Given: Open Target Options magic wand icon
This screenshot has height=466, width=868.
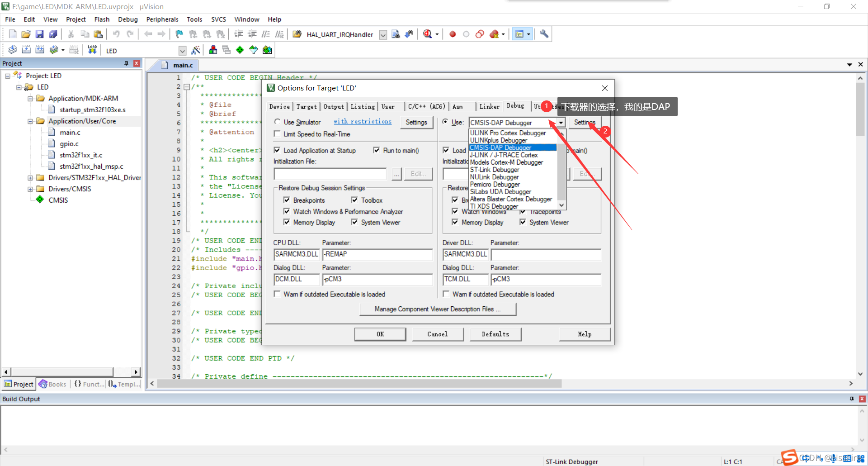Looking at the screenshot, I should (196, 50).
